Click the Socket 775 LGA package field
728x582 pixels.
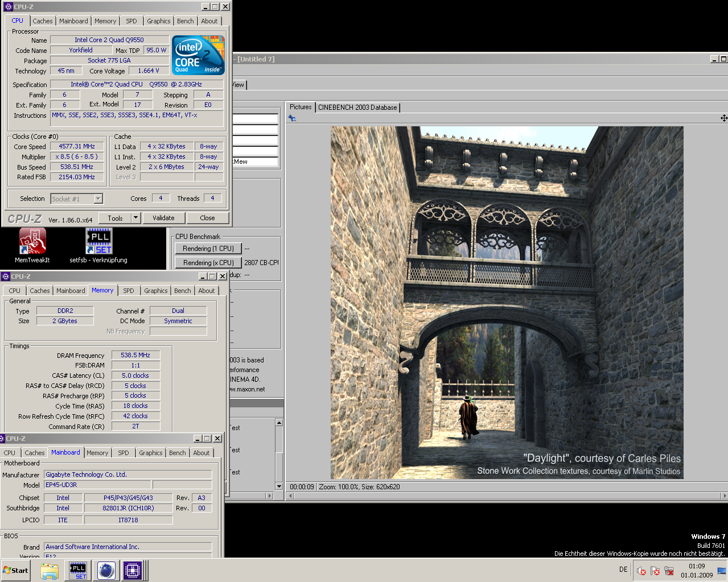tap(109, 60)
